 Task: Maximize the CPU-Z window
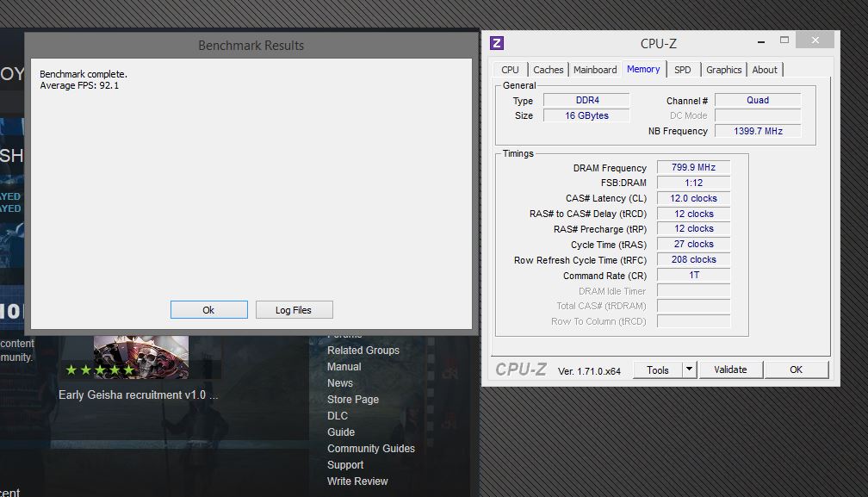point(784,40)
